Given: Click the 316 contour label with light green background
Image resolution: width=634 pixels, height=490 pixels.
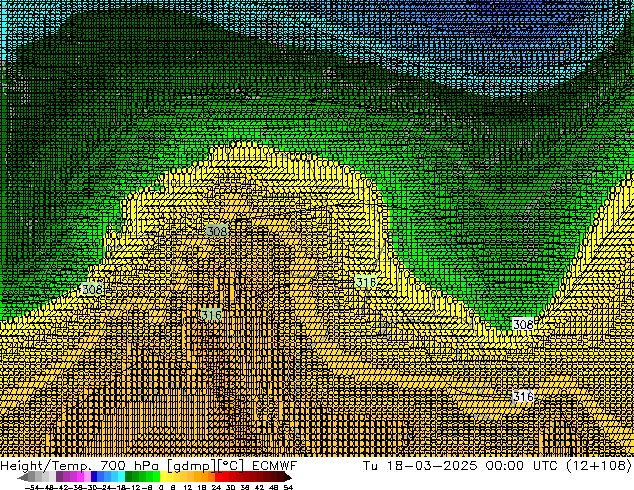Looking at the screenshot, I should coord(366,282).
